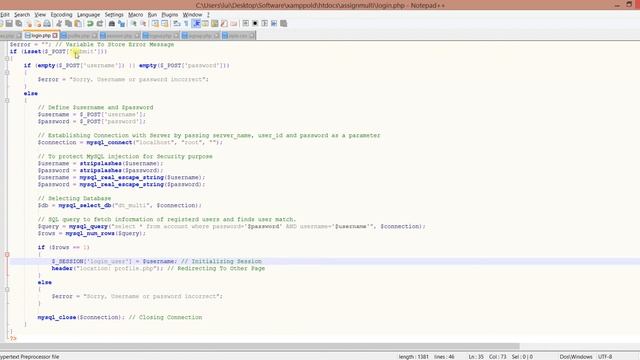The height and width of the screenshot is (360, 640).
Task: Open the Encoding menu
Action: 61,15
